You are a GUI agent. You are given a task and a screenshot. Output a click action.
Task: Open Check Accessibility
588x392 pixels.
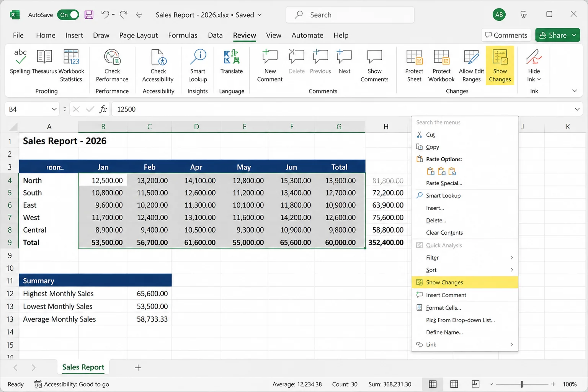158,66
